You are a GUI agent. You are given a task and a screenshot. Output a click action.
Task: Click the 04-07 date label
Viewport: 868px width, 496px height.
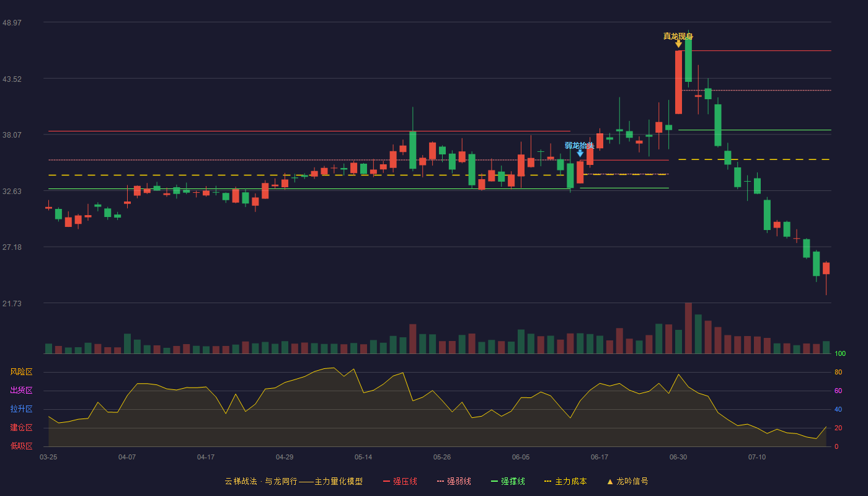click(127, 457)
